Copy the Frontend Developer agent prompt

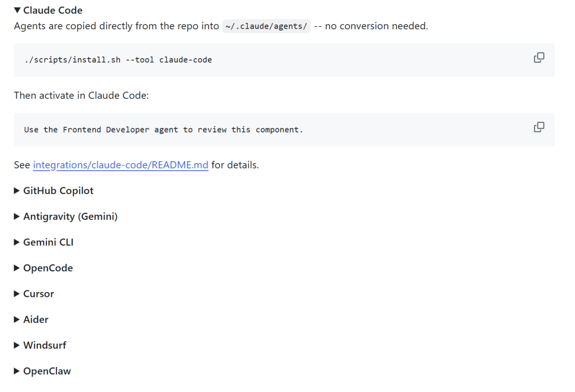(539, 127)
